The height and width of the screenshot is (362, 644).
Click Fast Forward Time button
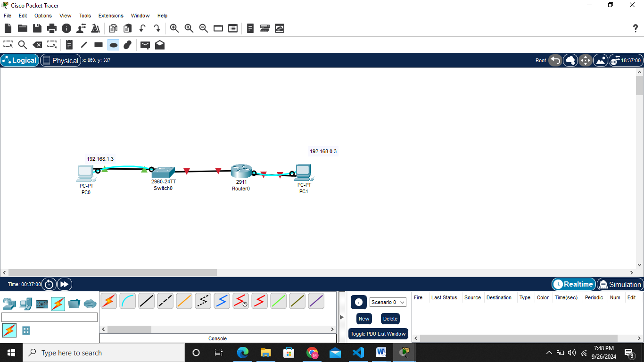click(64, 284)
